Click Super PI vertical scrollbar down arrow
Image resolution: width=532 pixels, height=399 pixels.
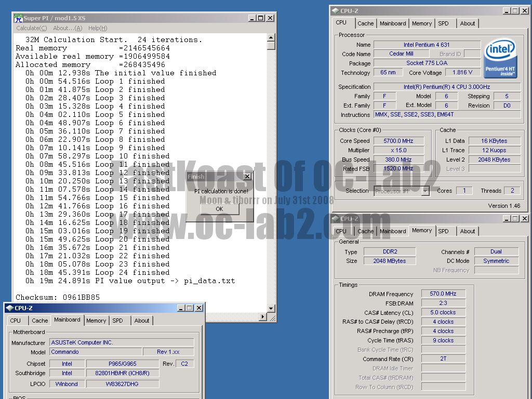[x=271, y=309]
